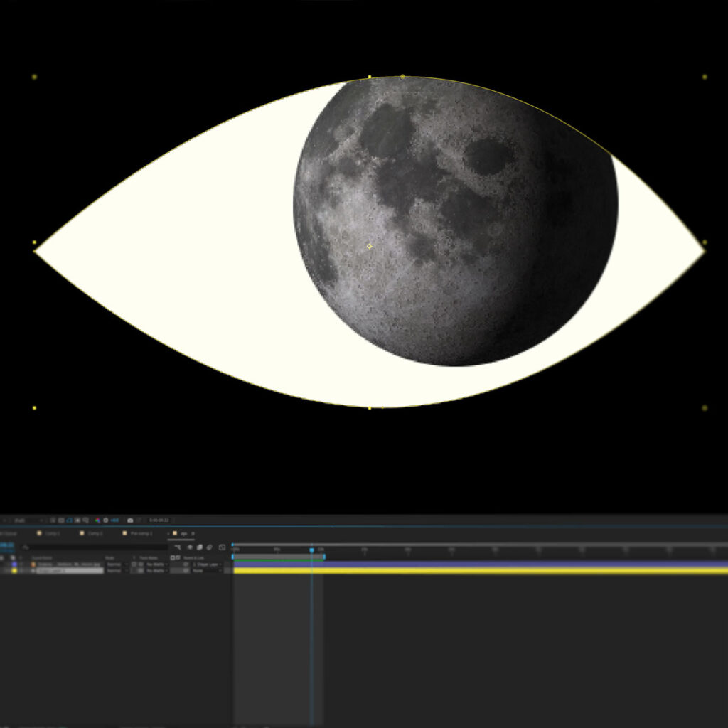
Task: Click the composition mini-flowchart icon
Action: click(x=178, y=547)
